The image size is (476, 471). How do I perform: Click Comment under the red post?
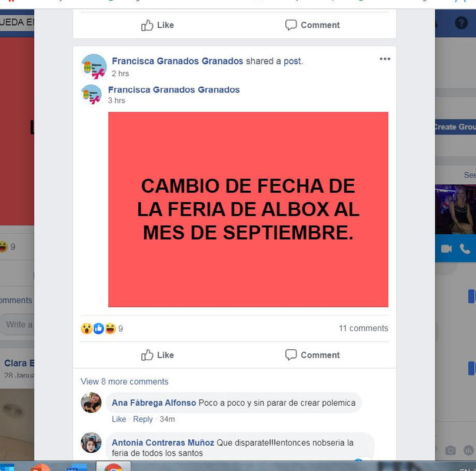312,355
